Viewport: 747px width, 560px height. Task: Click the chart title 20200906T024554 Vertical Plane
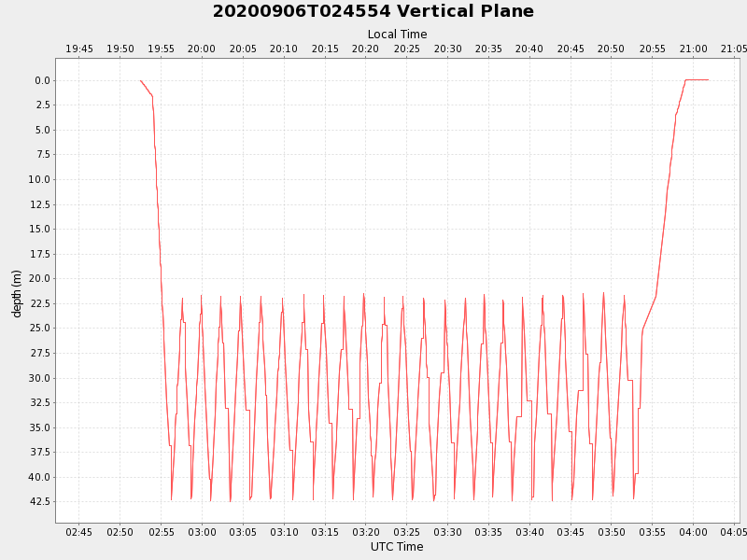click(373, 12)
